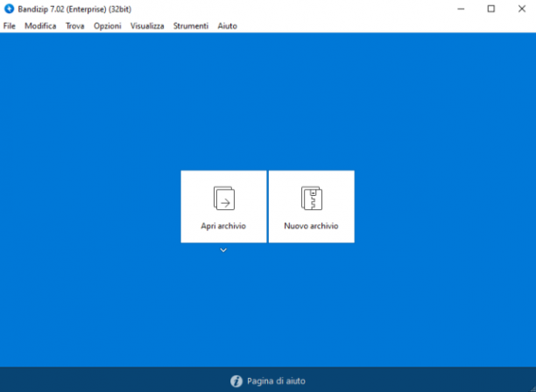Open the Opzioni menu
The height and width of the screenshot is (392, 536).
(x=108, y=26)
